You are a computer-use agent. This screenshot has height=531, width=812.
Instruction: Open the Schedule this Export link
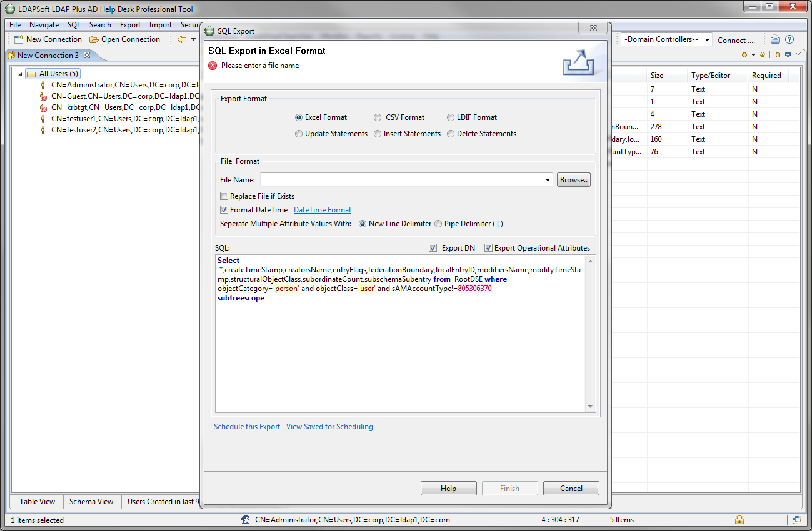[x=247, y=427]
